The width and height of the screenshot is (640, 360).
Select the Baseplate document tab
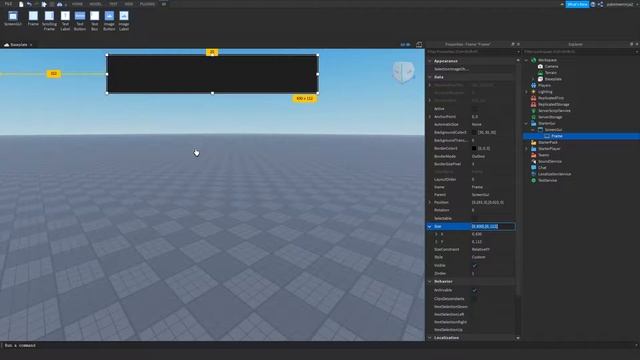[x=18, y=44]
